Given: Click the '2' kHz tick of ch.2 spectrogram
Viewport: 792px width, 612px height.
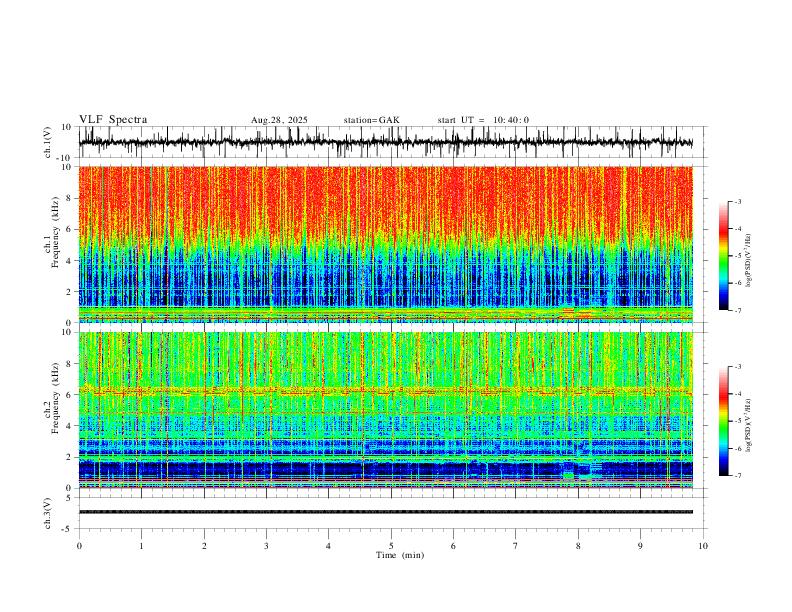Looking at the screenshot, I should (x=70, y=457).
